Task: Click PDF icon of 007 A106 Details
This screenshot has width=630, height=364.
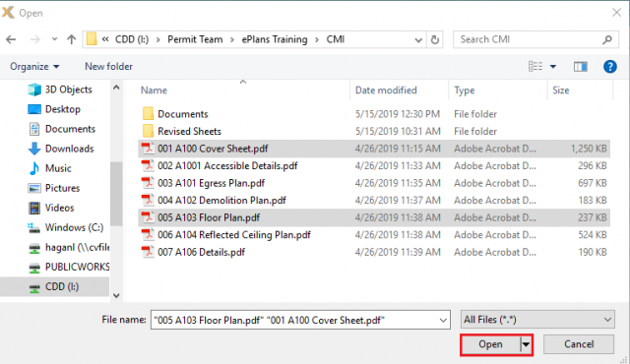Action: click(x=148, y=252)
